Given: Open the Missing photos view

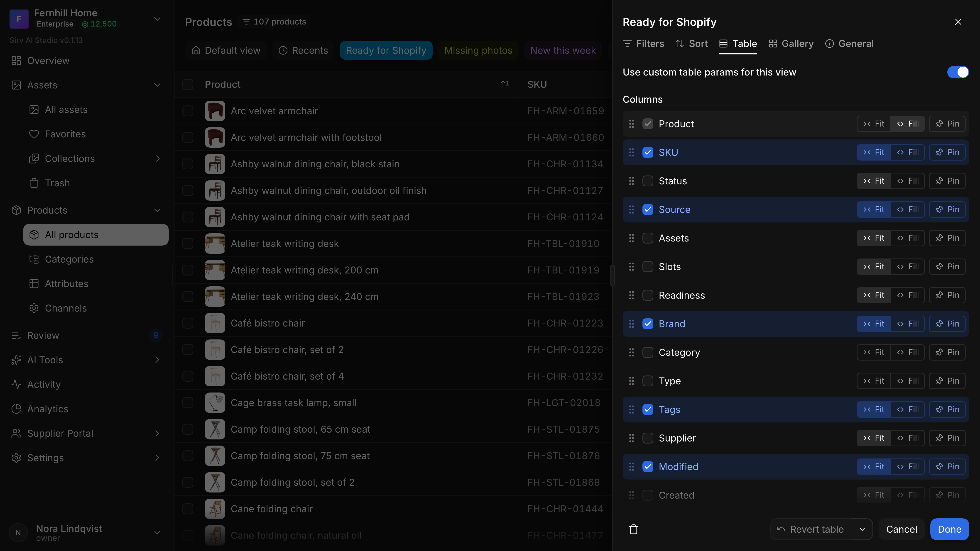Looking at the screenshot, I should point(478,50).
